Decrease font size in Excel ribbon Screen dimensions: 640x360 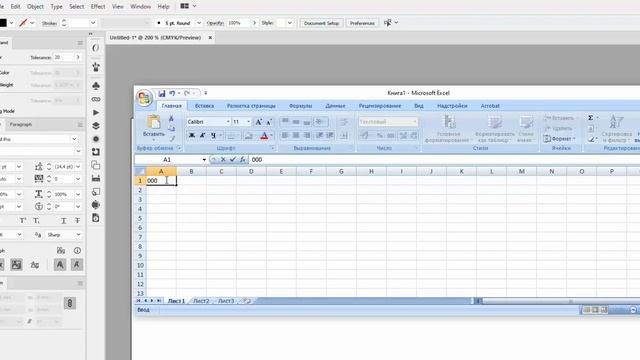(269, 122)
